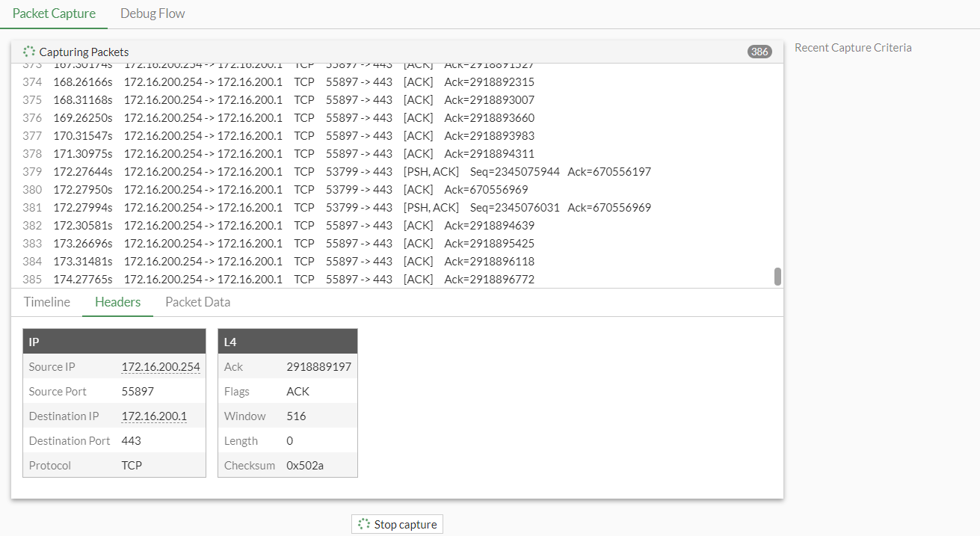Select packet row 376

(393, 117)
